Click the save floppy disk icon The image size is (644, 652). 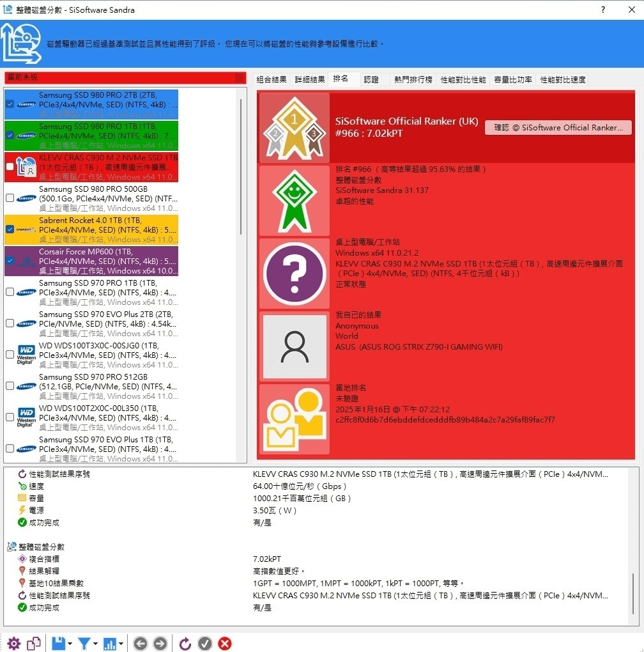coord(59,643)
